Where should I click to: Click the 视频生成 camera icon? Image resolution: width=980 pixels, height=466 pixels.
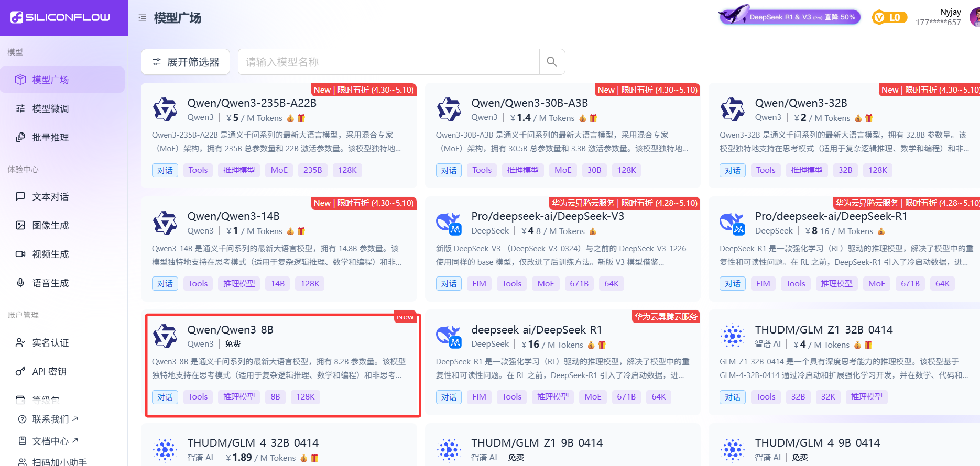[x=20, y=254]
